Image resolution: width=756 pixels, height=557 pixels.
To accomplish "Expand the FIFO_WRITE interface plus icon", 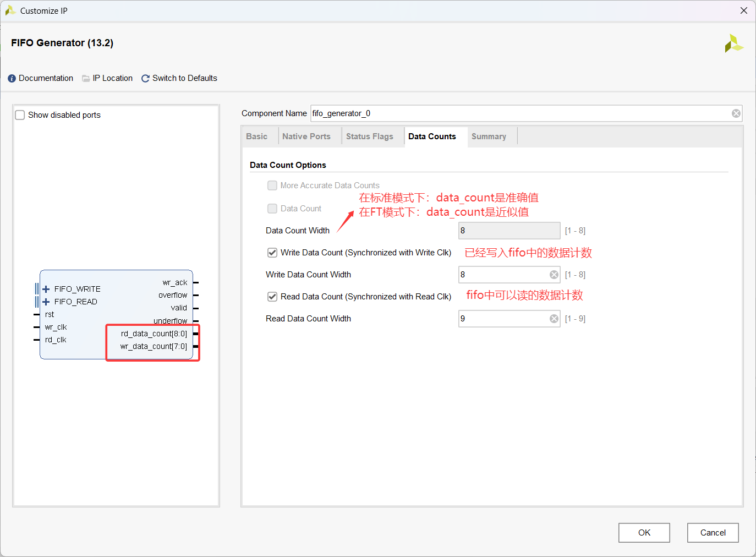I will coord(46,289).
